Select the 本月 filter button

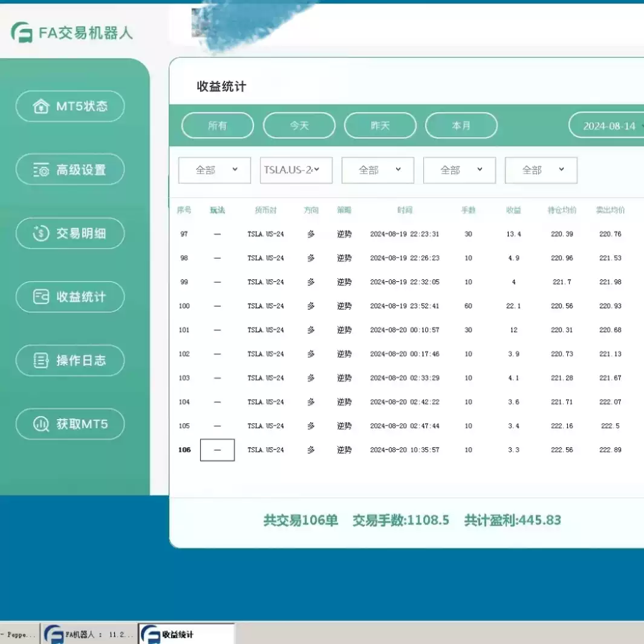461,125
